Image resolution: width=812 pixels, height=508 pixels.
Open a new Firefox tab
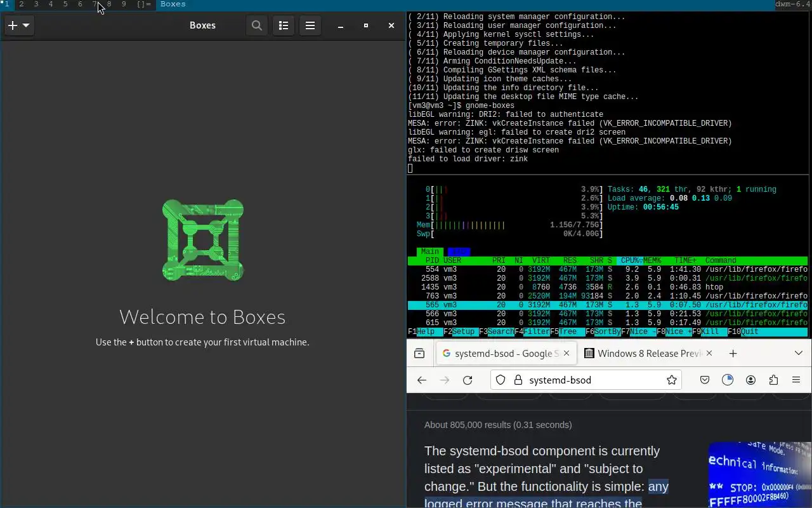[x=733, y=353]
